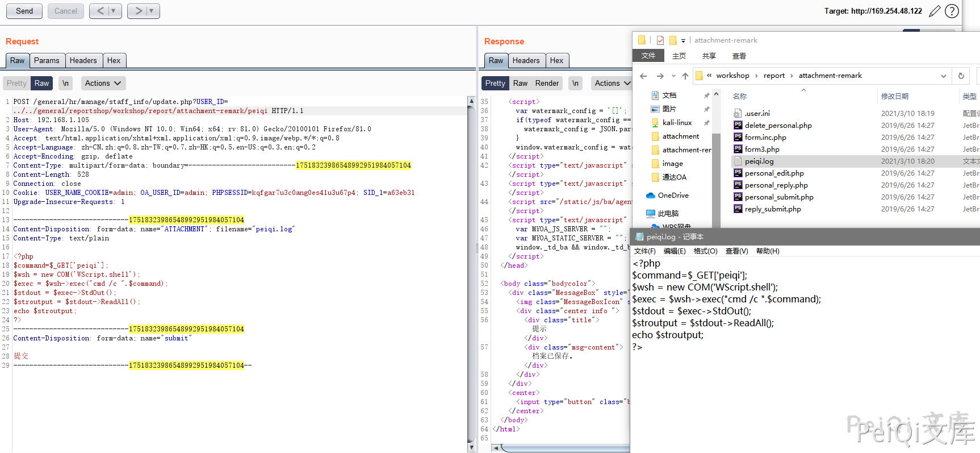Open attachment folder in Explorer sidebar

click(x=676, y=136)
